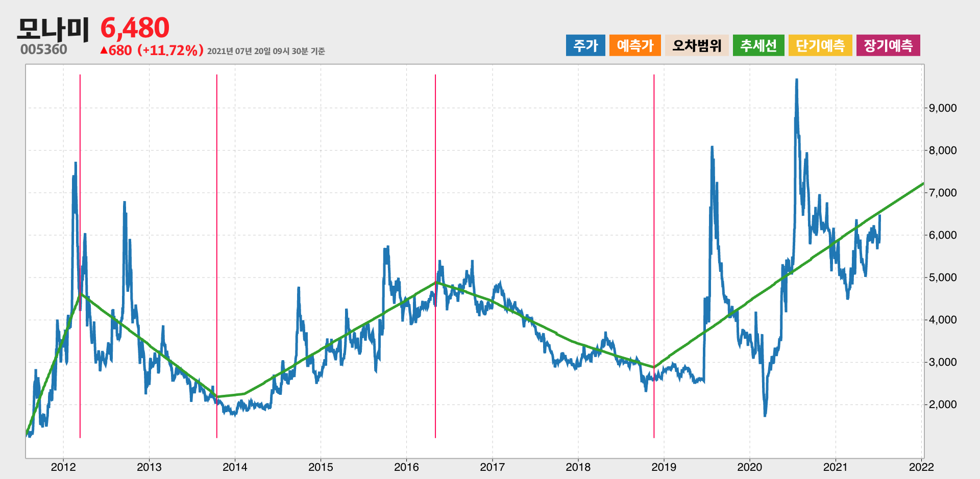
Task: Toggle the 예측가 forecast legend button
Action: (635, 45)
